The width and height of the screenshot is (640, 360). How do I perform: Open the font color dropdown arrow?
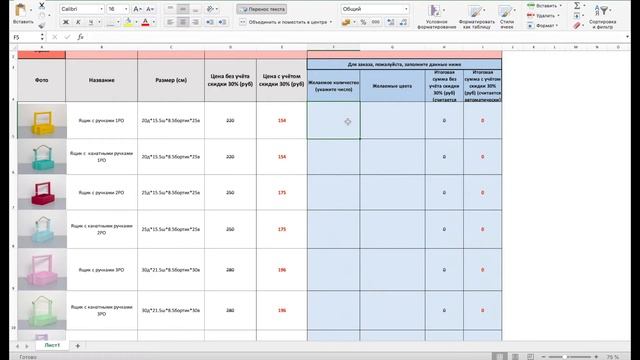point(154,22)
